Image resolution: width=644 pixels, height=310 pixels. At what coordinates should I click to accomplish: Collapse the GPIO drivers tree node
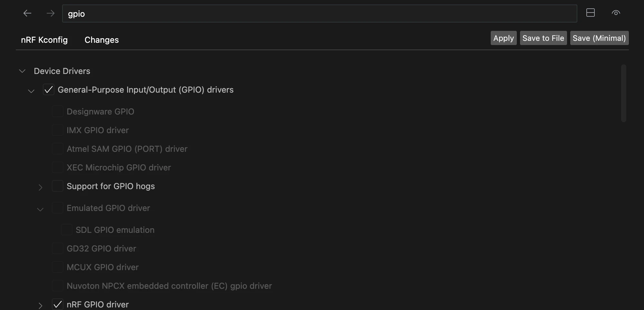(x=31, y=91)
